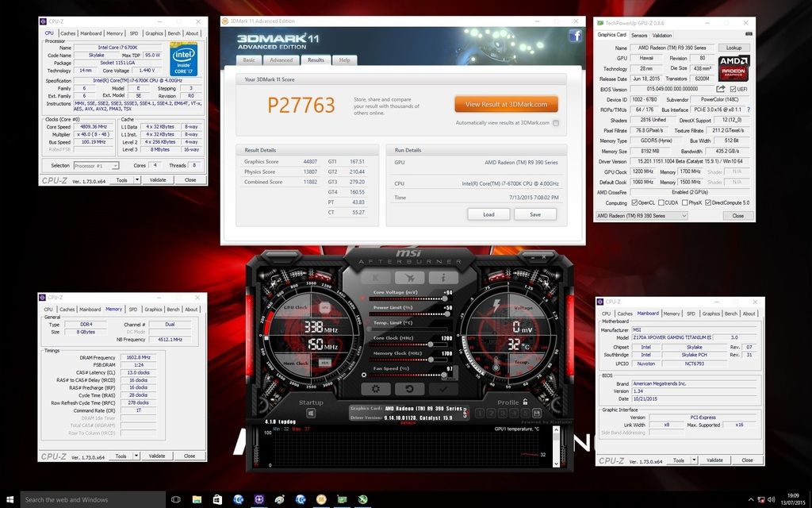Open Tools dropdown arrow in CPU-Z Mainboard window
Screen dimensions: 812x508
point(694,460)
